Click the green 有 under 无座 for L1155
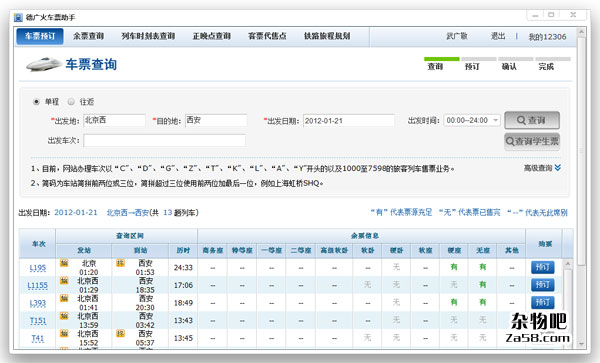 [483, 285]
